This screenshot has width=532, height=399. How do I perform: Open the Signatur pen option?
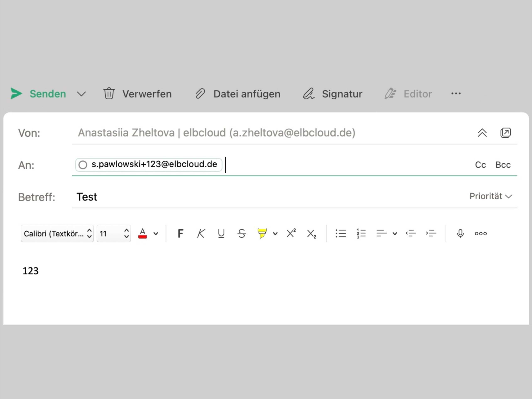tap(309, 94)
